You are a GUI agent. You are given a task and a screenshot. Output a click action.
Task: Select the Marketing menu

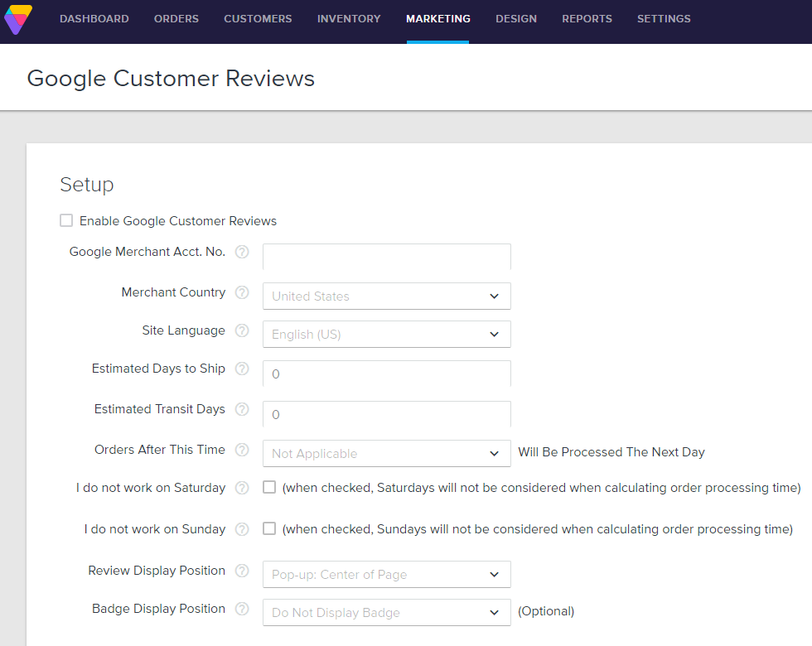pyautogui.click(x=438, y=19)
